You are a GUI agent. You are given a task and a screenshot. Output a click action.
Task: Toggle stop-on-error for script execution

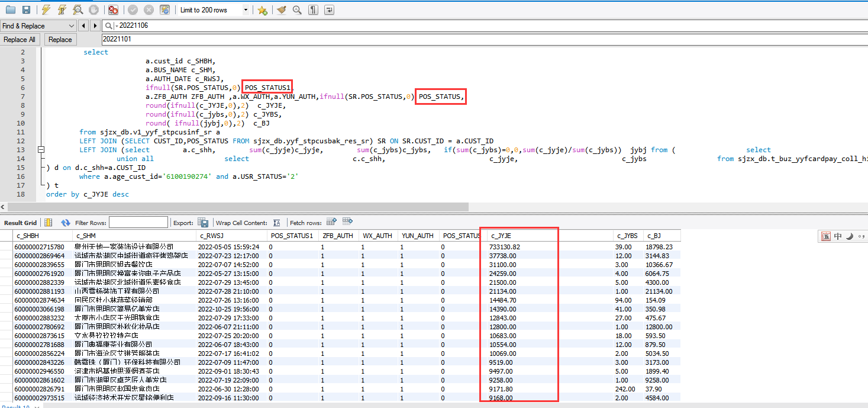(113, 10)
